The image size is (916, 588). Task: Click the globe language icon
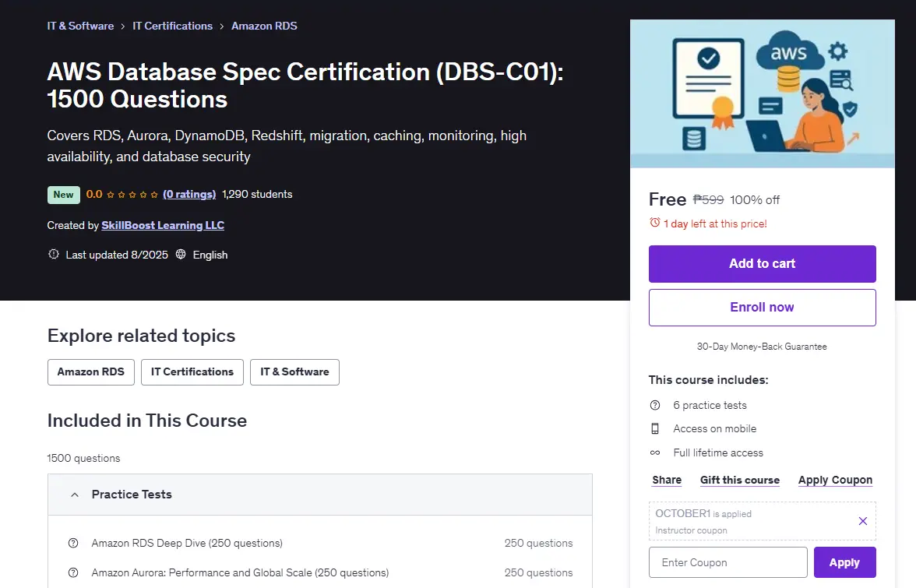click(181, 254)
